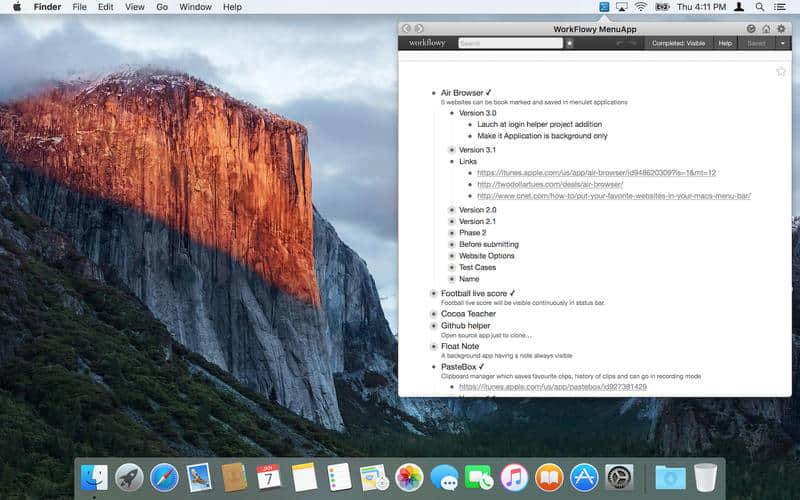Expand the Website Options bullet

click(452, 256)
